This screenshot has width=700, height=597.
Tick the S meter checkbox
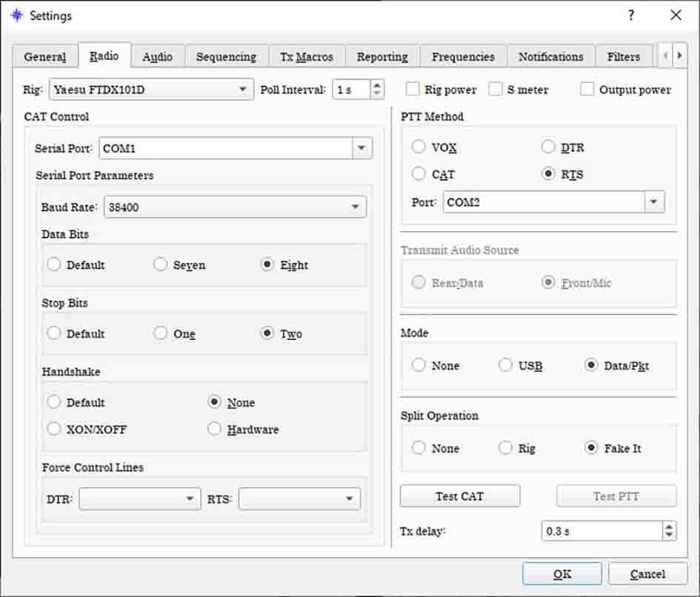pos(496,90)
